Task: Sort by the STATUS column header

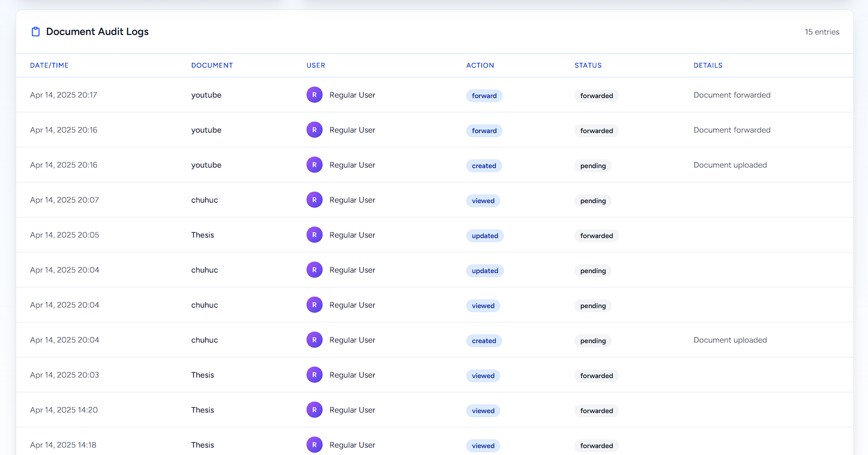Action: coord(588,65)
